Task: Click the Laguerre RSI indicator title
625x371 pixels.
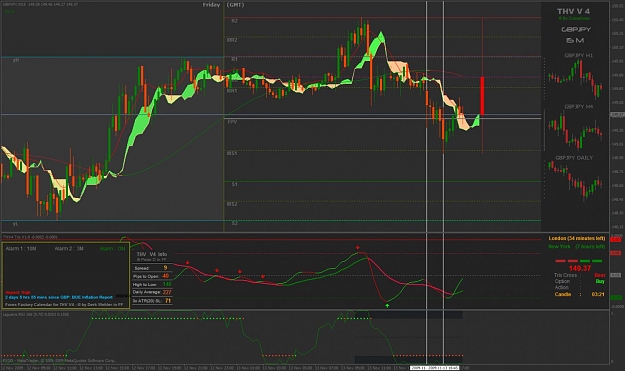Action: (x=36, y=314)
